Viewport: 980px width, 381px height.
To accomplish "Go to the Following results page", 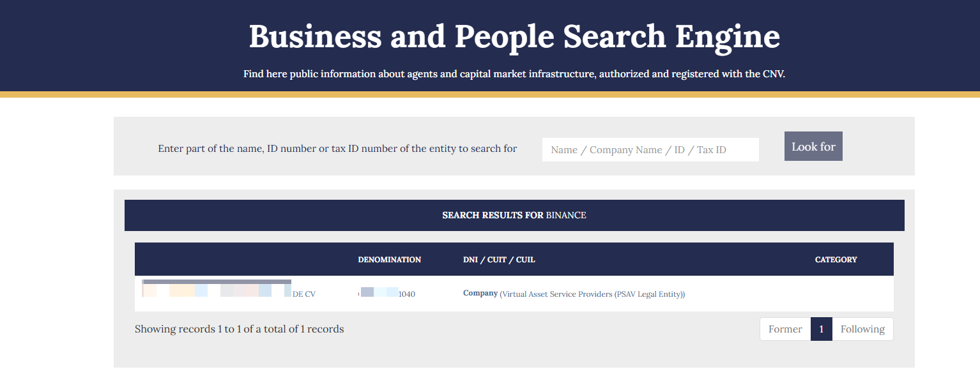I will 862,329.
